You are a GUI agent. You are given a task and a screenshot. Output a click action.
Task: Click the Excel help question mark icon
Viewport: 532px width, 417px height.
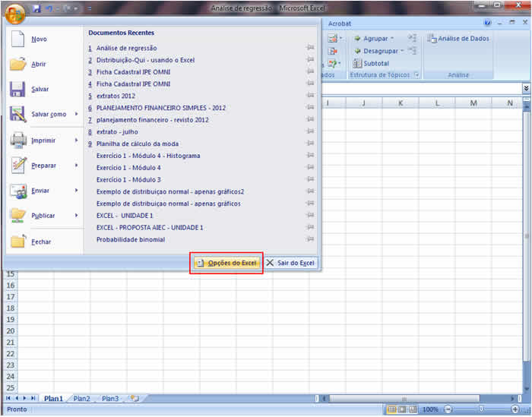[x=487, y=24]
